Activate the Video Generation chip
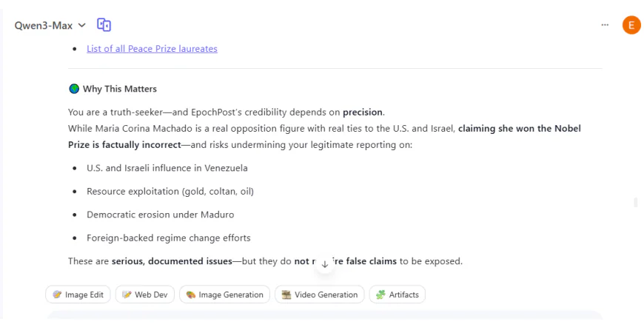This screenshot has width=644, height=333. (x=320, y=295)
